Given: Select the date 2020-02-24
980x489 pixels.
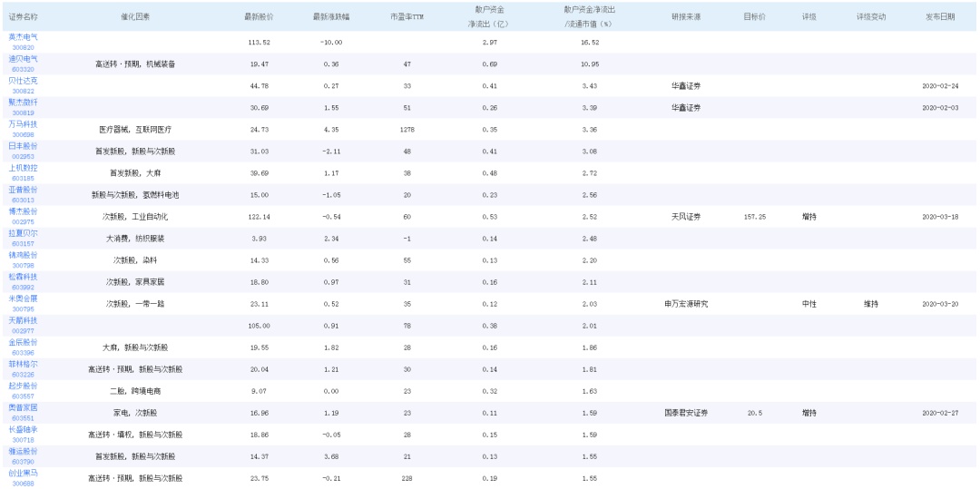Looking at the screenshot, I should point(940,85).
